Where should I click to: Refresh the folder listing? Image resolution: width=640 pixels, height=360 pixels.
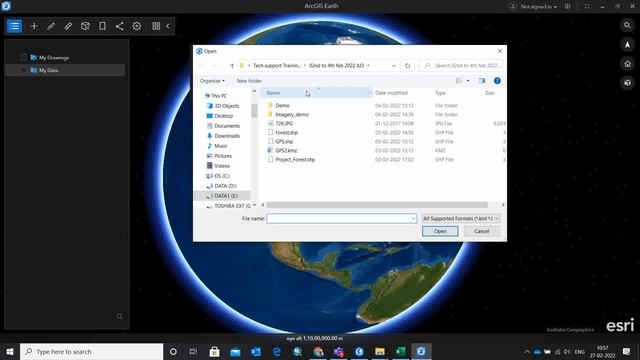(407, 66)
